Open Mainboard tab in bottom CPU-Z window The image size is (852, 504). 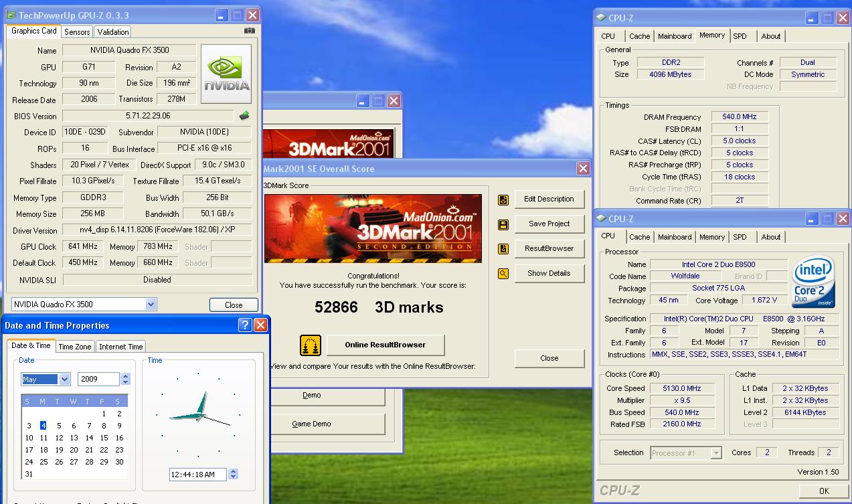[675, 237]
